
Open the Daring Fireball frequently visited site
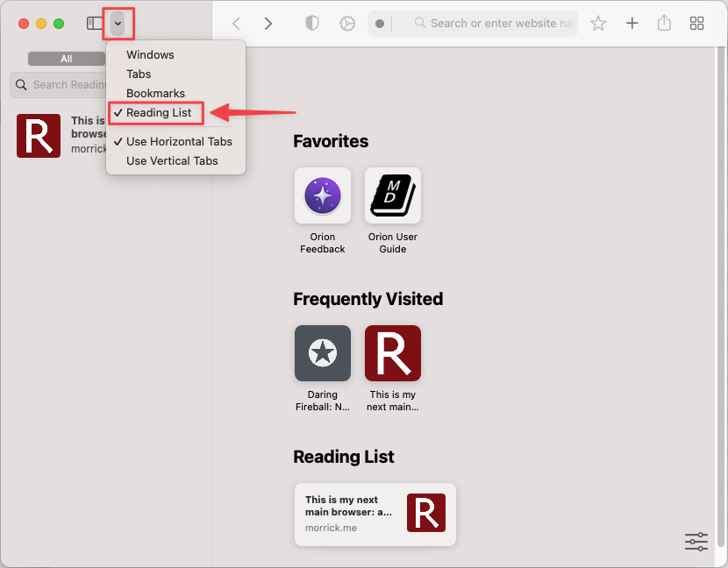point(322,353)
